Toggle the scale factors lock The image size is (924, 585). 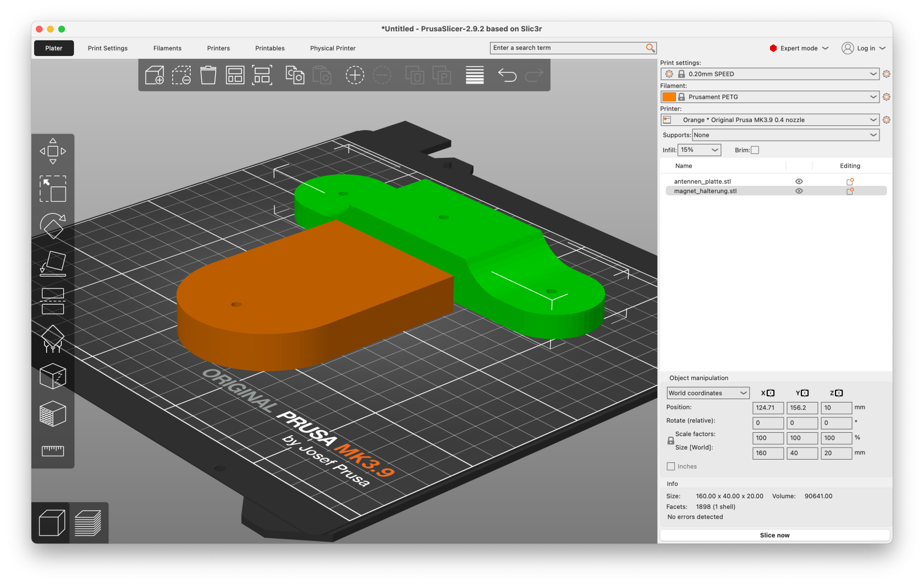click(670, 441)
